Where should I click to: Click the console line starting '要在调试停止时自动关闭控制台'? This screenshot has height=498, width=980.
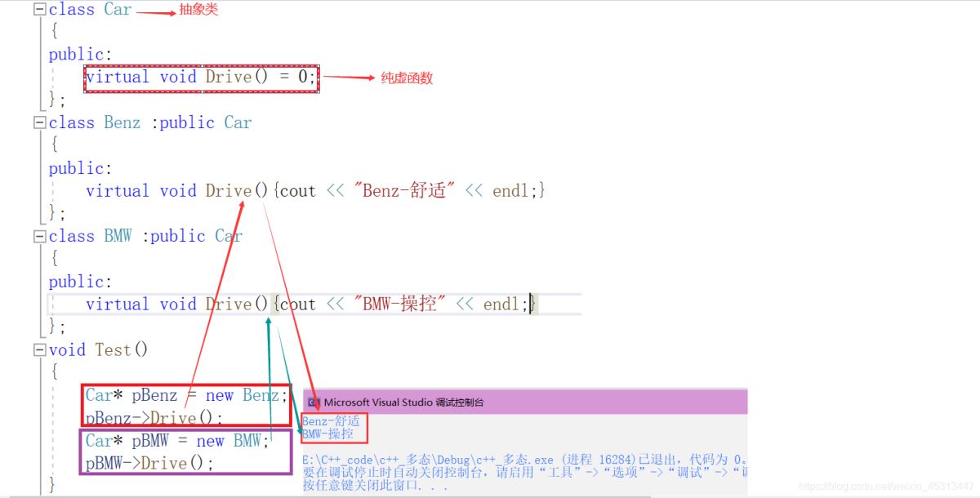click(x=524, y=473)
